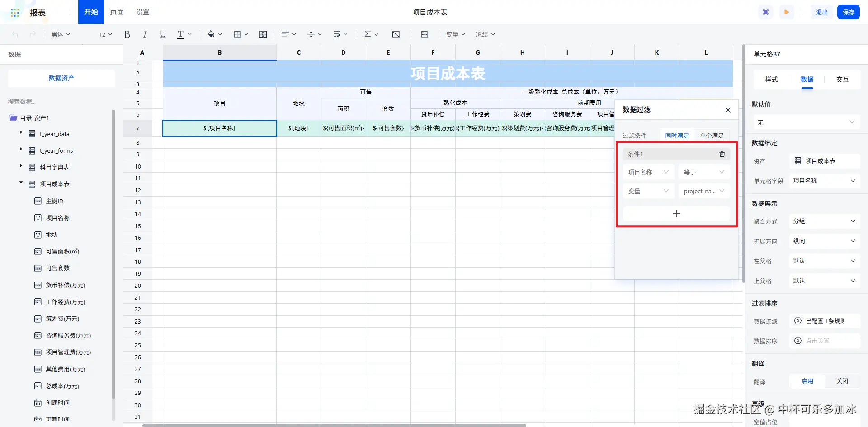Click the merge cells icon

263,34
